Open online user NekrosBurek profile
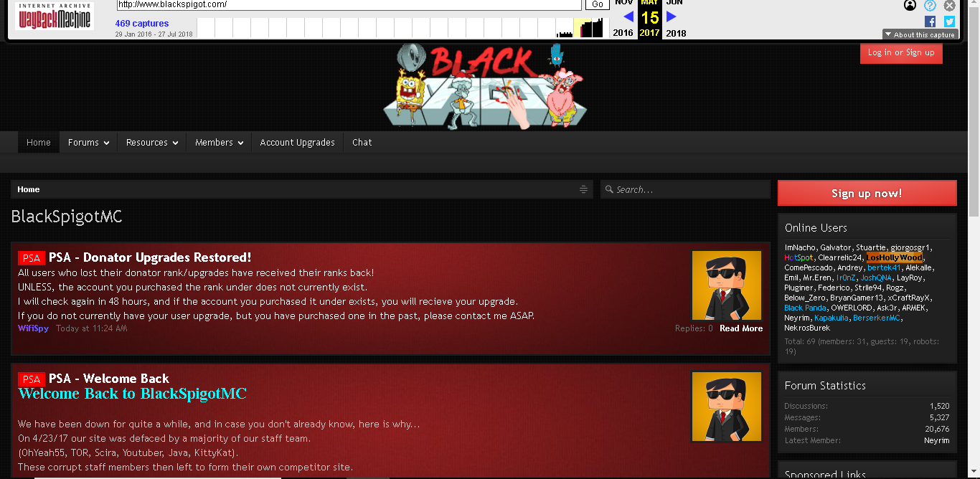Screen dimensions: 980x479 (x=807, y=328)
